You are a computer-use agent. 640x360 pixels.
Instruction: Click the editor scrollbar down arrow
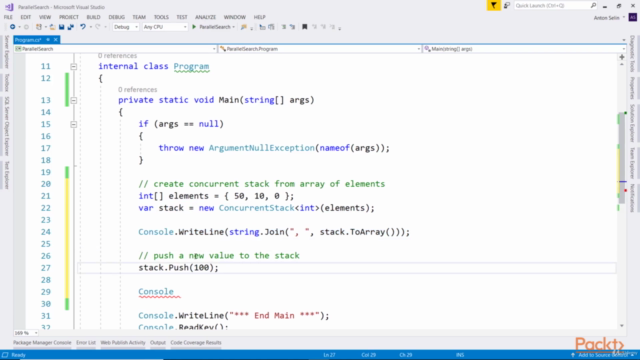point(622,326)
